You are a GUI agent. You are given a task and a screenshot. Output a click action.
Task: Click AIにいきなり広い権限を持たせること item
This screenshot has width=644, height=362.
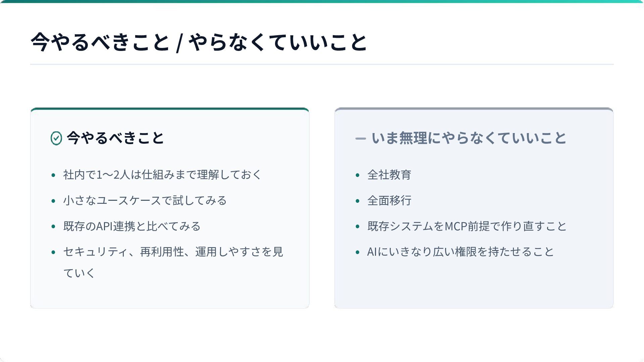coord(460,252)
